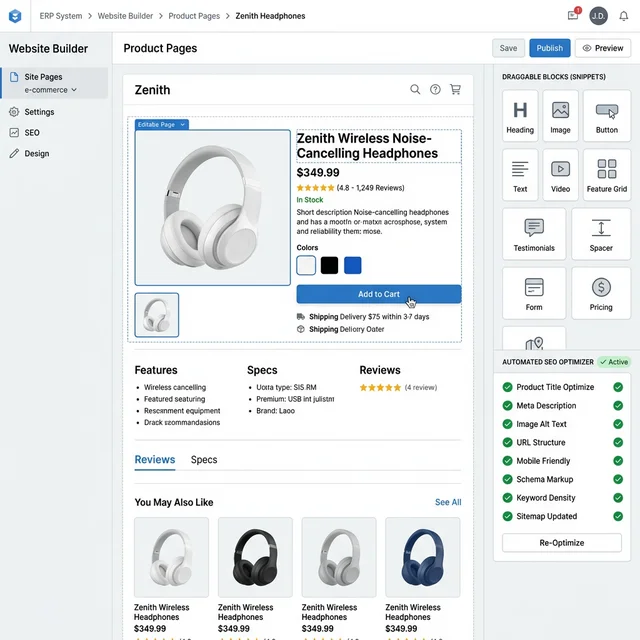
Task: Click the help question mark icon
Action: (x=435, y=89)
